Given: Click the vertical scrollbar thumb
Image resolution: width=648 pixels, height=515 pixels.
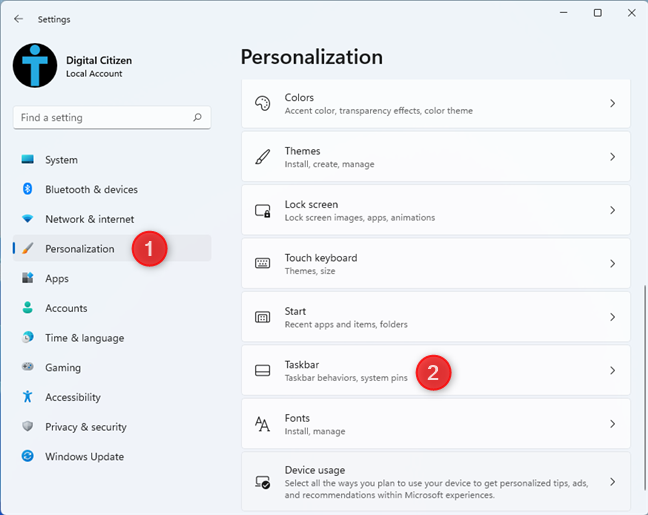Looking at the screenshot, I should tap(644, 388).
